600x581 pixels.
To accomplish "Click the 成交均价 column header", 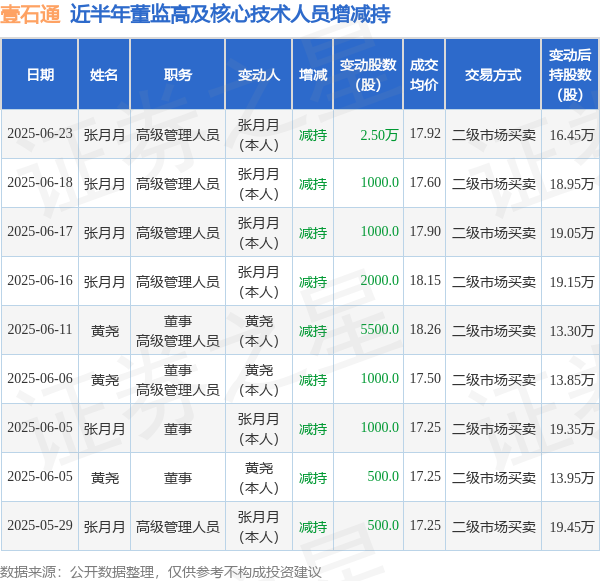I will 424,75.
